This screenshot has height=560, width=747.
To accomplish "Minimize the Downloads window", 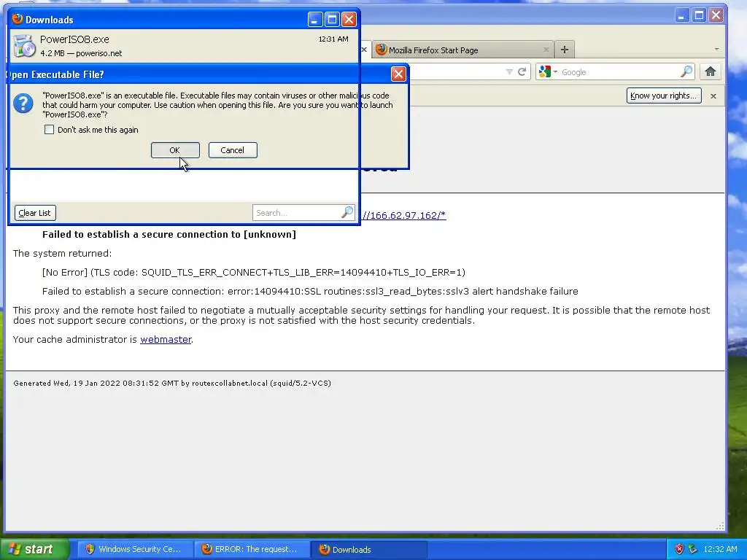I will pos(315,20).
